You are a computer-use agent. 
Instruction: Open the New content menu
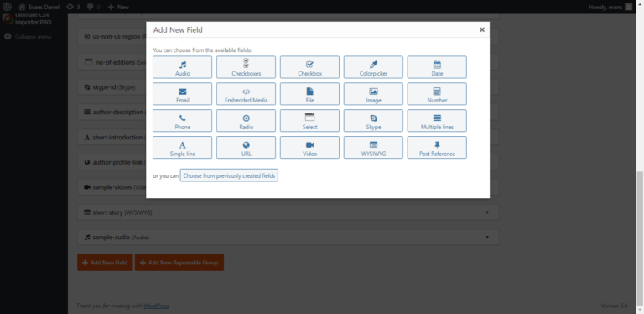click(x=118, y=7)
